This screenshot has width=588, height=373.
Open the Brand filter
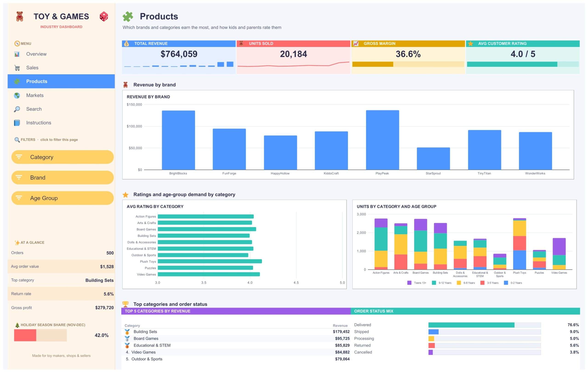coord(62,178)
